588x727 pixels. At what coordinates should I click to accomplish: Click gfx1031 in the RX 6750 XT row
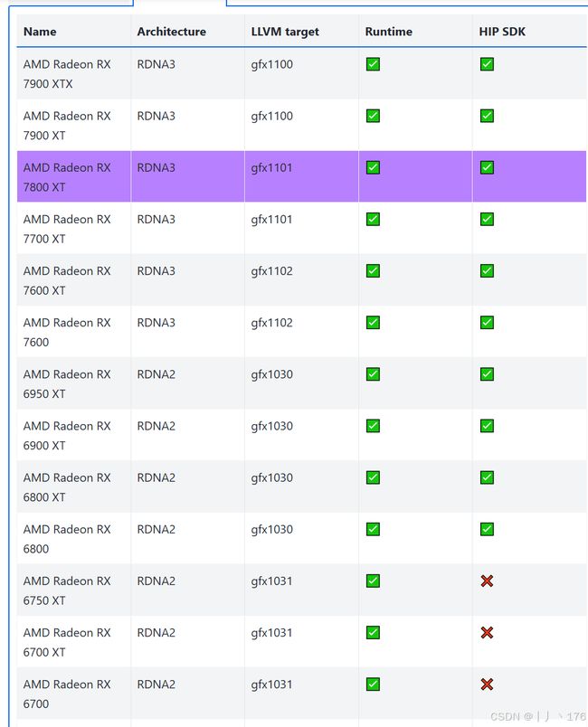271,581
